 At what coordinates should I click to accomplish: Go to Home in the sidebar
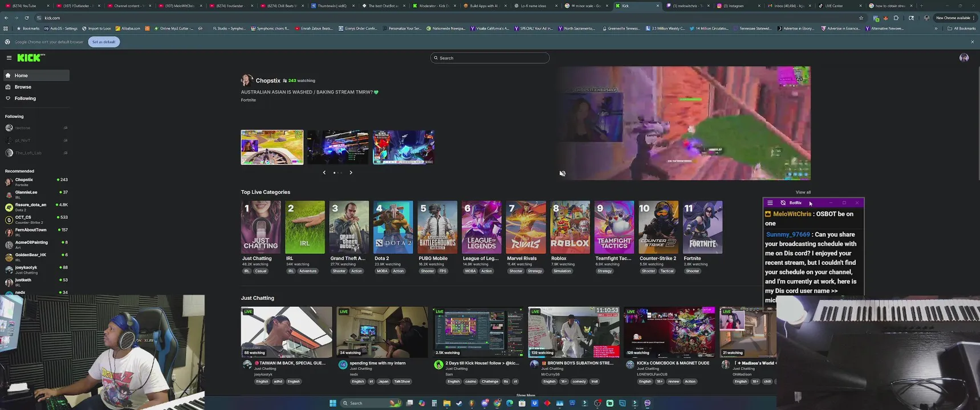coord(36,75)
